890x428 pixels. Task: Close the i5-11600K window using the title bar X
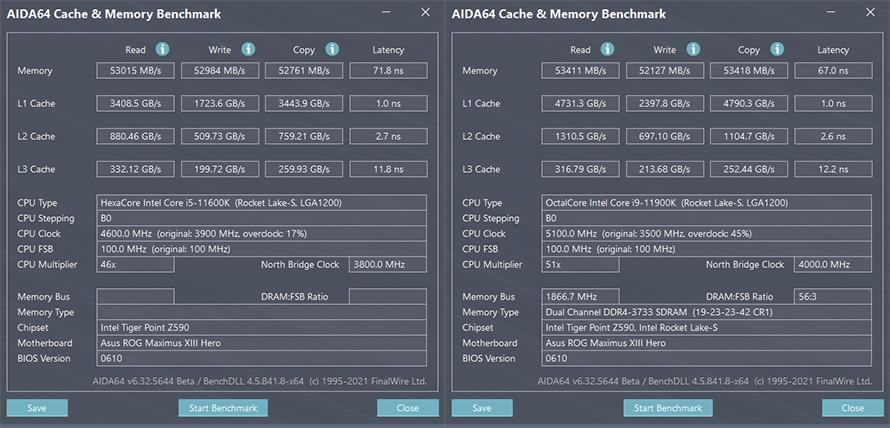[x=425, y=13]
